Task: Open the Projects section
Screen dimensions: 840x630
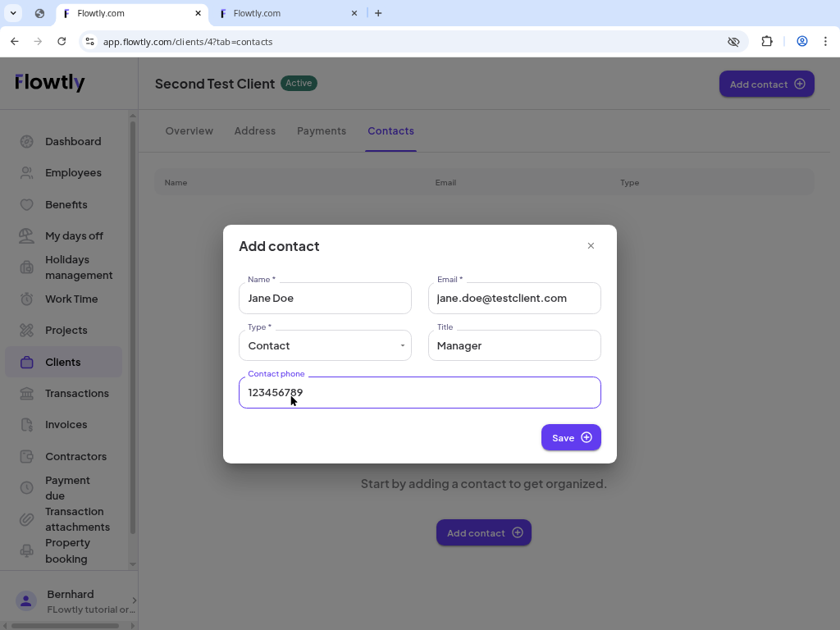Action: pyautogui.click(x=25, y=330)
